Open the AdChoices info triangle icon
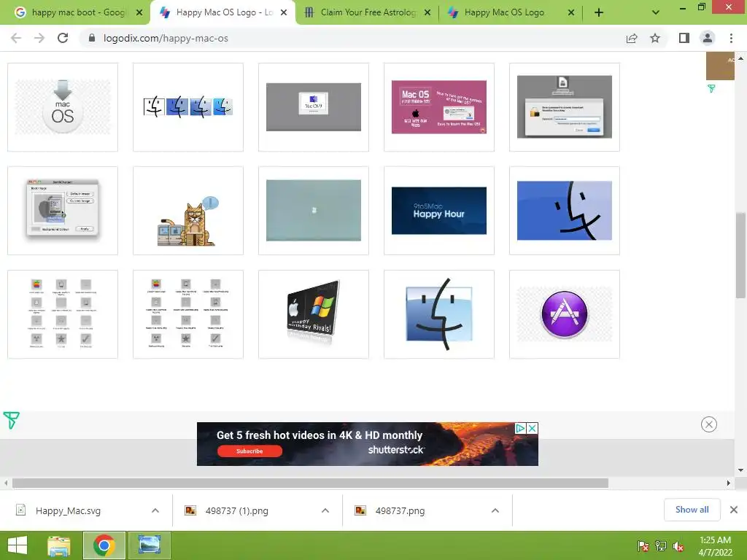This screenshot has width=747, height=560. point(520,428)
